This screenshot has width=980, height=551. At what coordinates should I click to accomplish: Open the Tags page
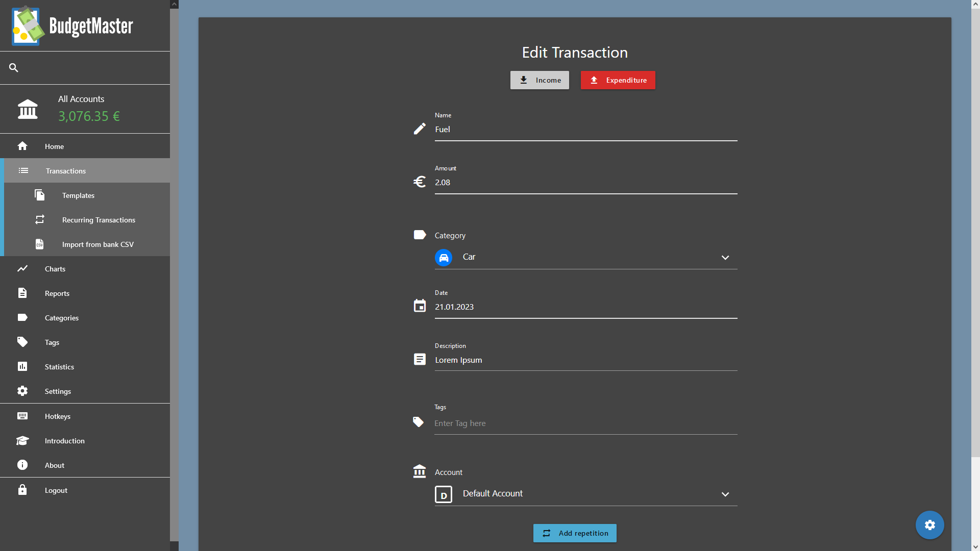click(85, 342)
